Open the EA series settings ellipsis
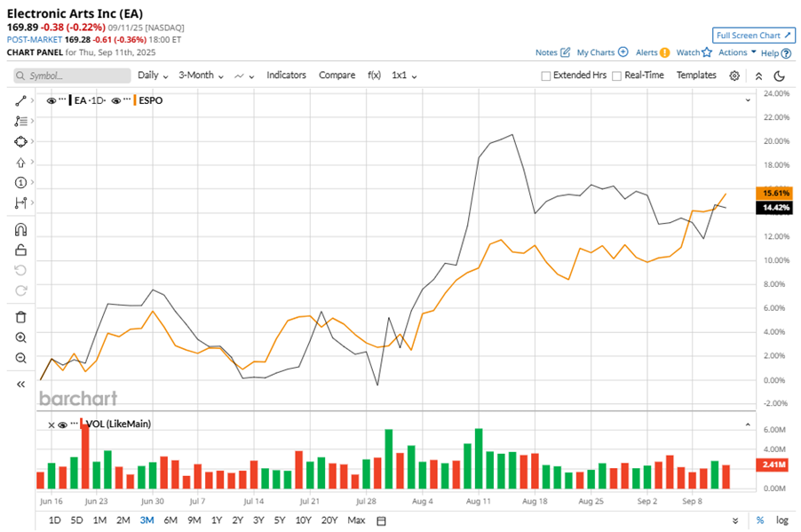This screenshot has width=801, height=532. 62,99
